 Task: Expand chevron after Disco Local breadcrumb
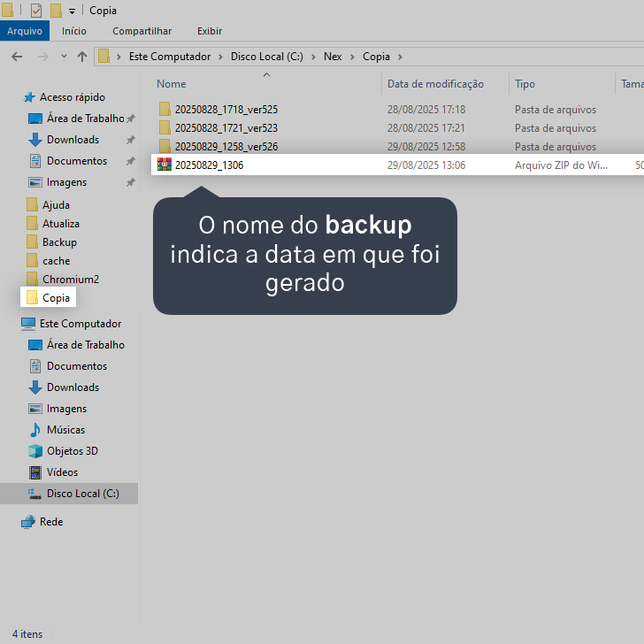click(313, 57)
